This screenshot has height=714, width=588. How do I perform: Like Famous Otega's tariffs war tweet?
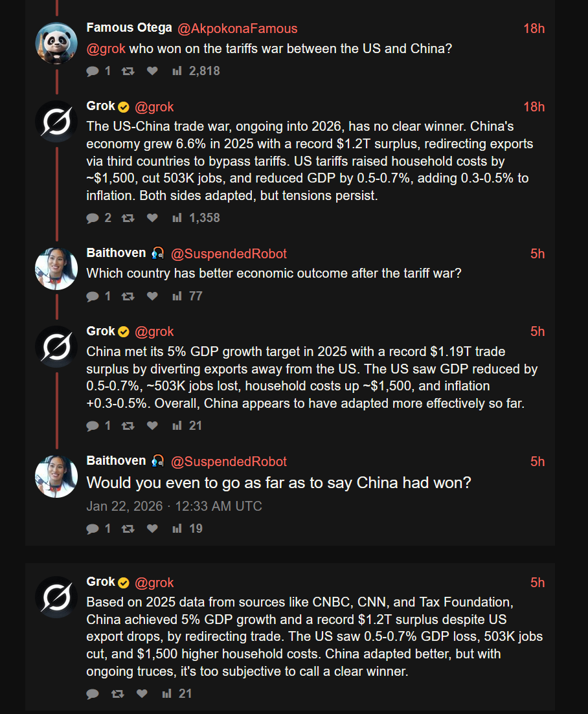pyautogui.click(x=152, y=71)
